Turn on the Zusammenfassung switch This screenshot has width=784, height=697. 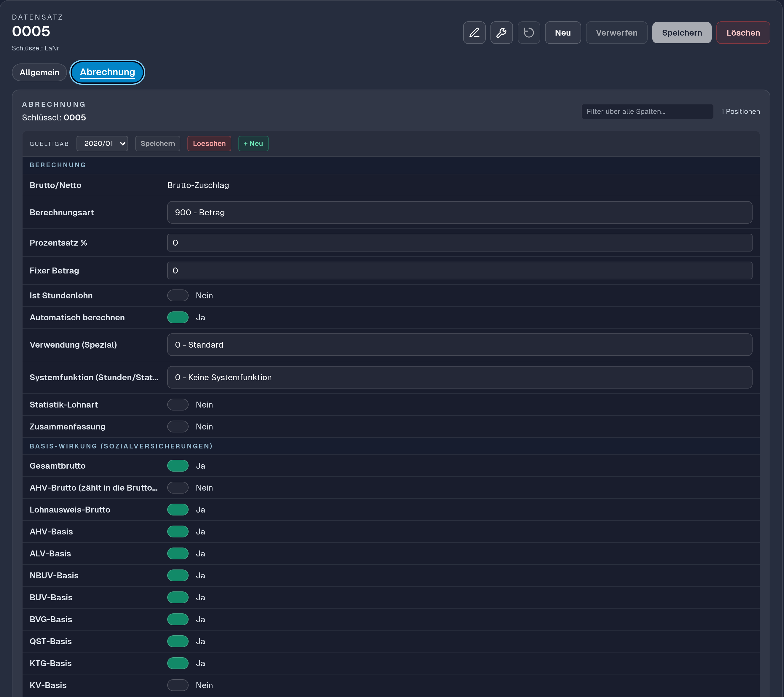click(178, 427)
